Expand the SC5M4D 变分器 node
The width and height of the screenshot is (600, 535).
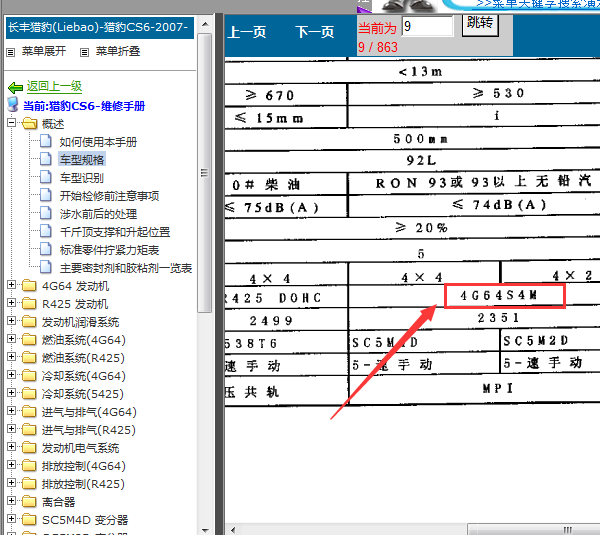click(11, 519)
